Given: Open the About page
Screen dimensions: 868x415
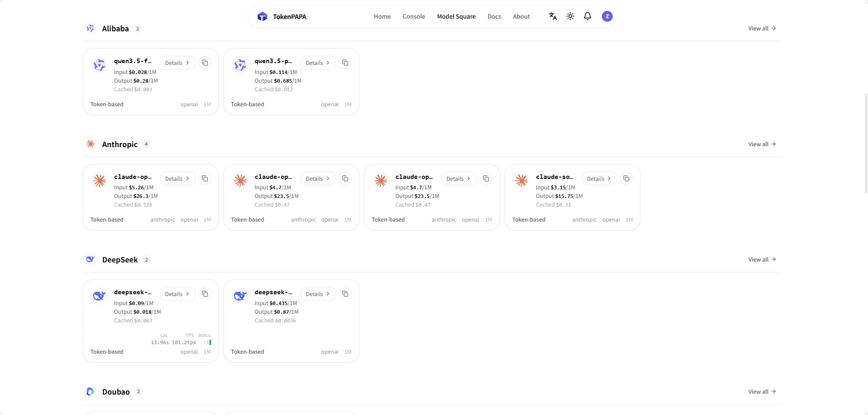Looking at the screenshot, I should coord(521,16).
